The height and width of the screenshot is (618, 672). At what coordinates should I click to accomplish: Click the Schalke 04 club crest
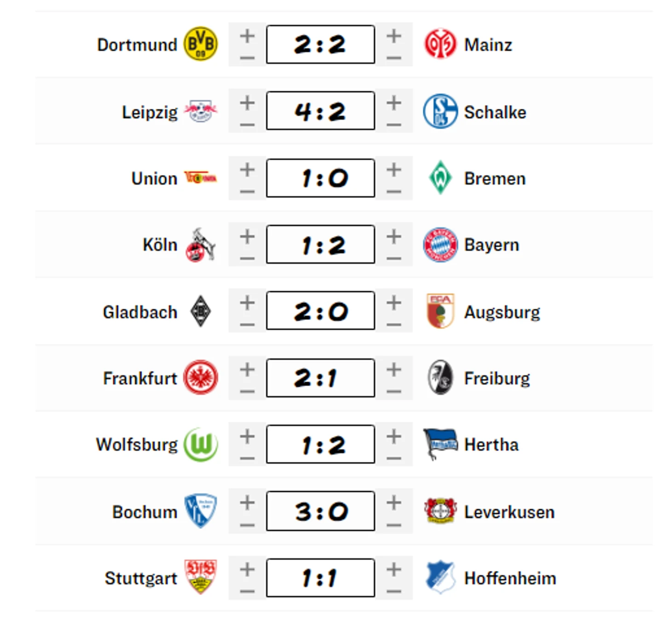pyautogui.click(x=440, y=111)
